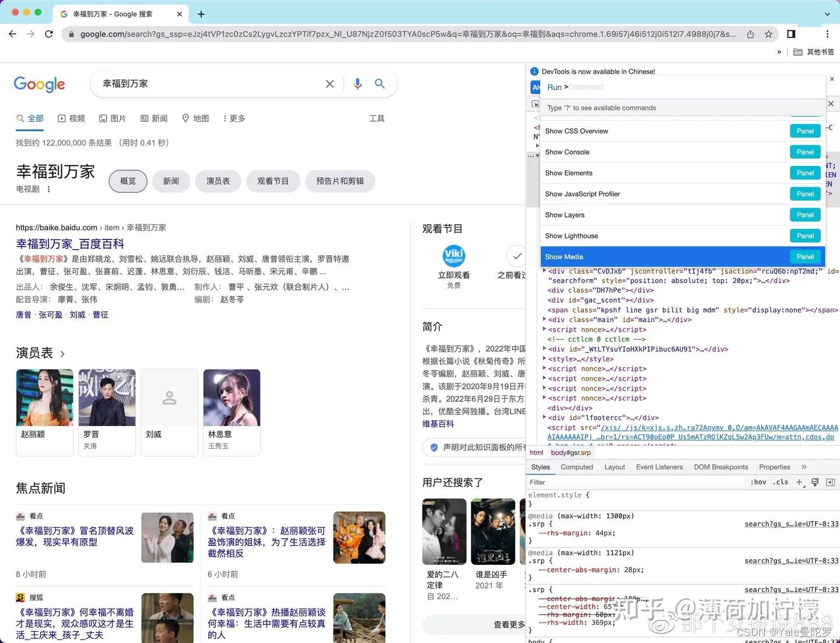This screenshot has height=643, width=840.
Task: Select body#gsr.srp in breadcrumb
Action: pyautogui.click(x=570, y=453)
